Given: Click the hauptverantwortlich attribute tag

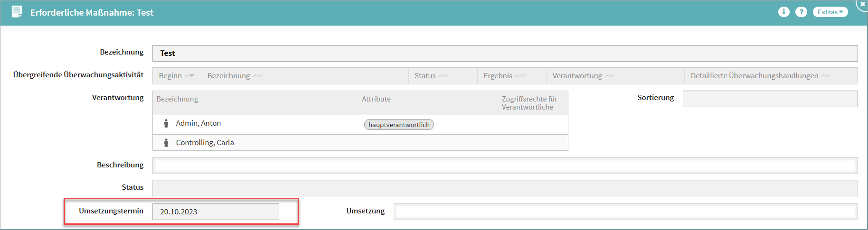Looking at the screenshot, I should (x=399, y=125).
